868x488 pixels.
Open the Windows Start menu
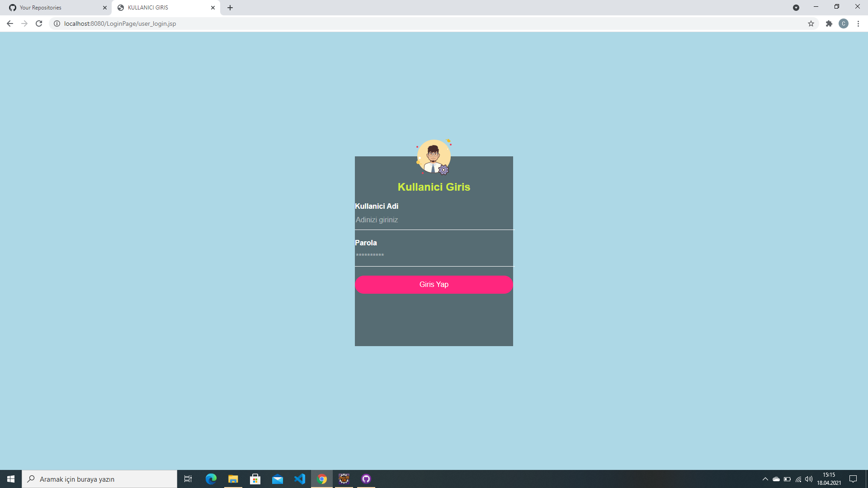[x=11, y=479]
